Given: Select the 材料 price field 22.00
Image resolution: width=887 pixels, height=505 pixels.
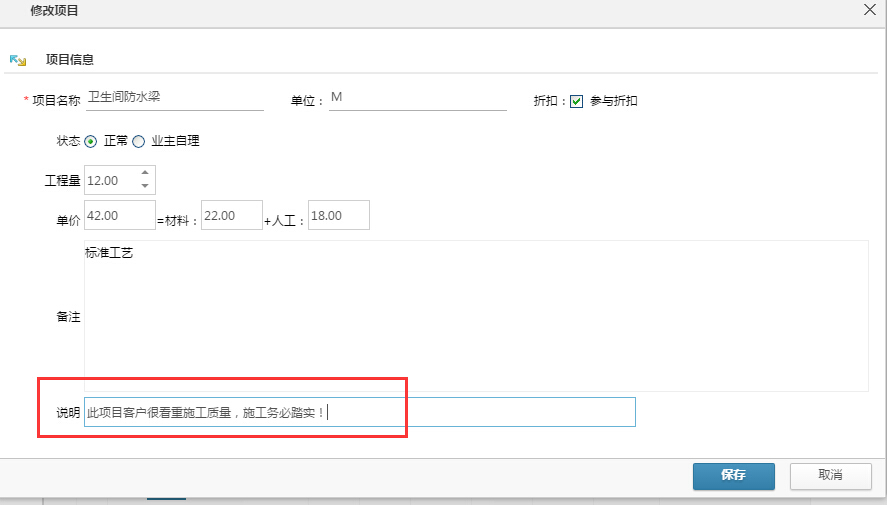Looking at the screenshot, I should pos(231,215).
